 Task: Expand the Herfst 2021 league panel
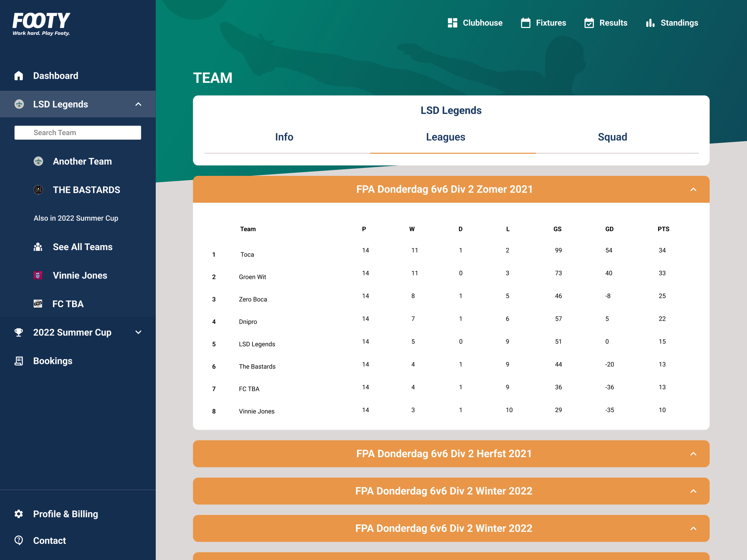693,454
